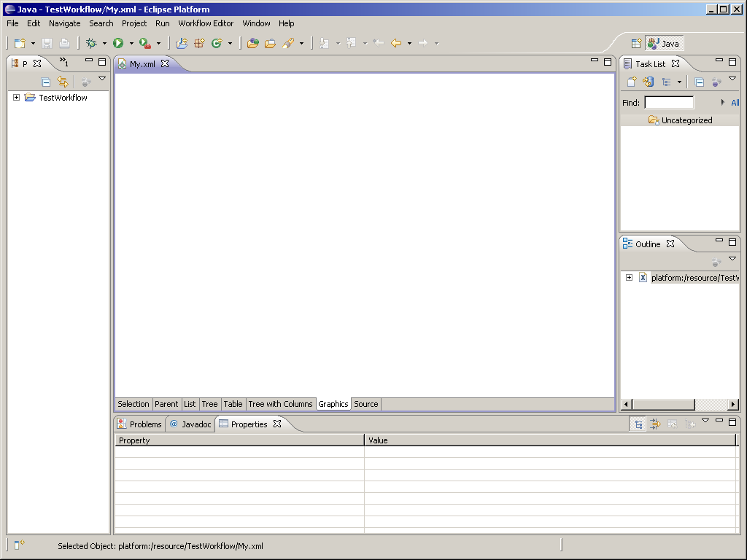Expand the platform:/resource node in Outline
Viewport: 747px width, 560px height.
tap(629, 278)
